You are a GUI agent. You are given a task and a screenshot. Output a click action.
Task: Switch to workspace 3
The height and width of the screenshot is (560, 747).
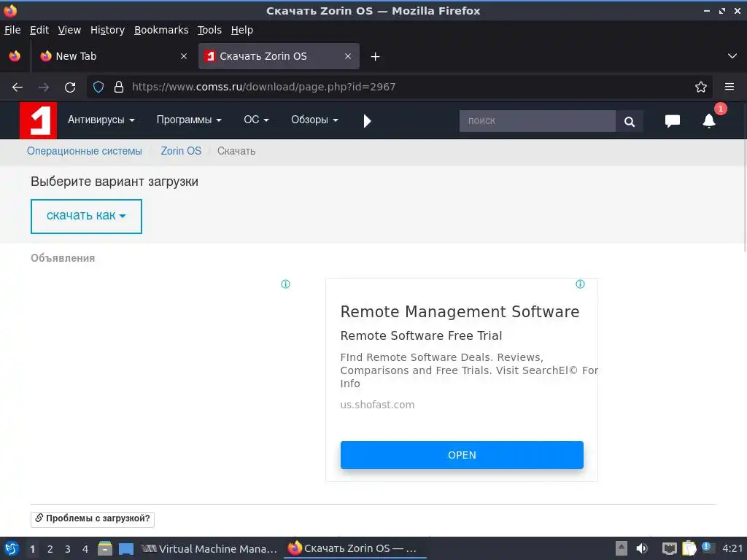(x=68, y=549)
